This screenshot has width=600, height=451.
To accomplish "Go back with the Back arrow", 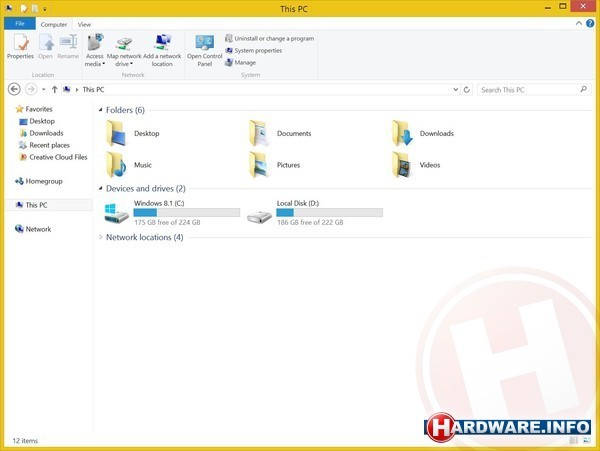I will 14,90.
